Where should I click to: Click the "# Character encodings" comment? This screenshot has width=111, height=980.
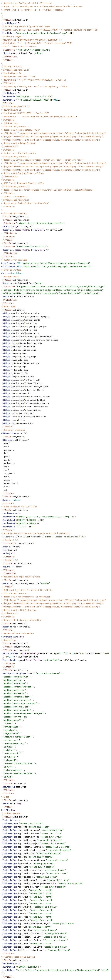click(13, 430)
